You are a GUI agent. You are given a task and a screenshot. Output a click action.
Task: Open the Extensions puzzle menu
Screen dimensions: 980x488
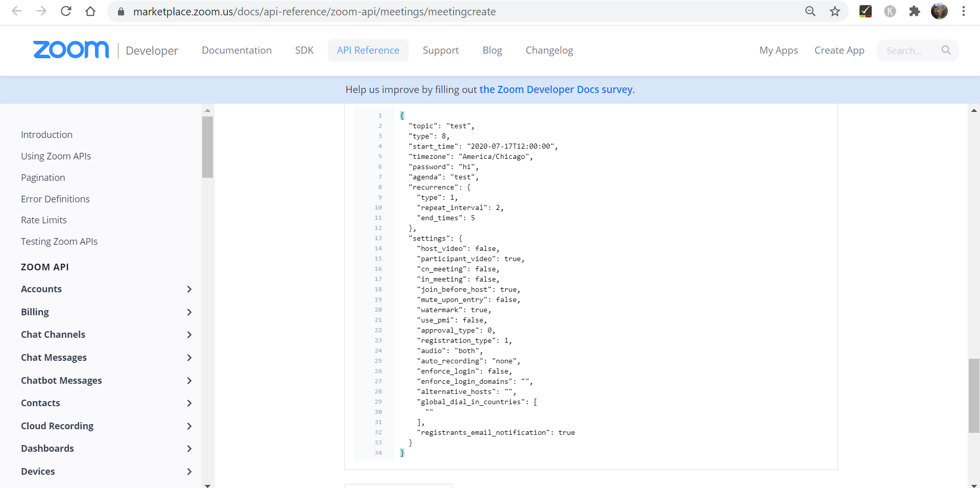point(915,11)
